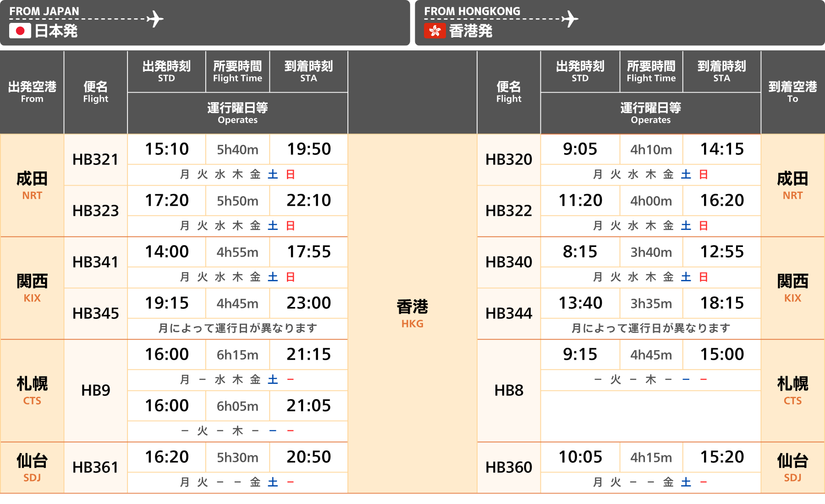Viewport: 825px width, 504px height.
Task: Select flight HB9 from Sapporo
Action: [x=95, y=390]
